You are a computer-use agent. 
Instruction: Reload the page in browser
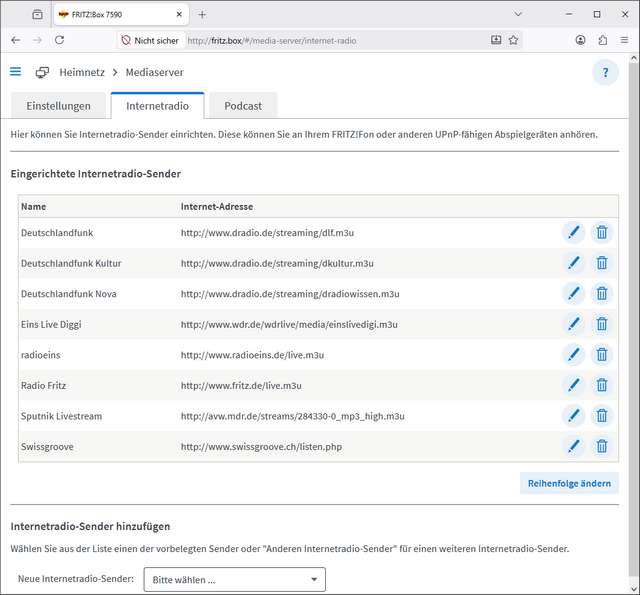60,40
